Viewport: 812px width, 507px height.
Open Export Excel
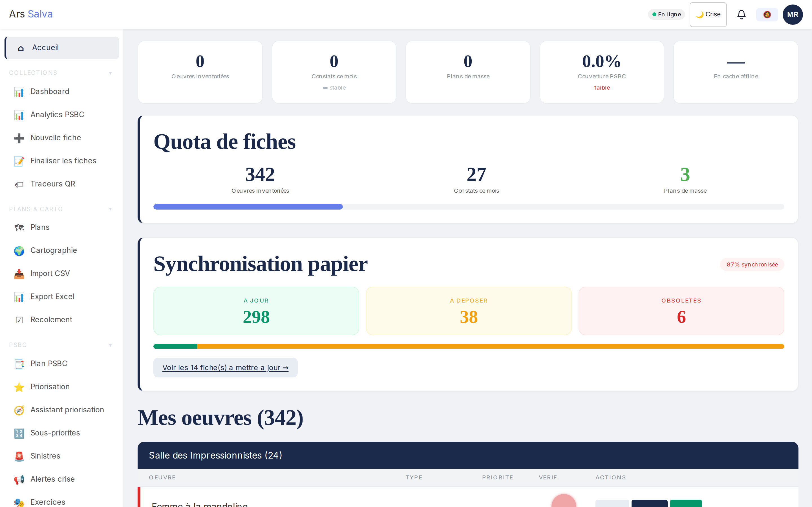[x=52, y=296]
